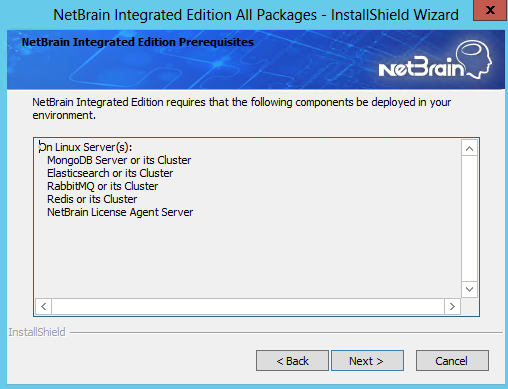The width and height of the screenshot is (508, 389).
Task: Close the InstallShield Wizard window
Action: click(x=490, y=10)
